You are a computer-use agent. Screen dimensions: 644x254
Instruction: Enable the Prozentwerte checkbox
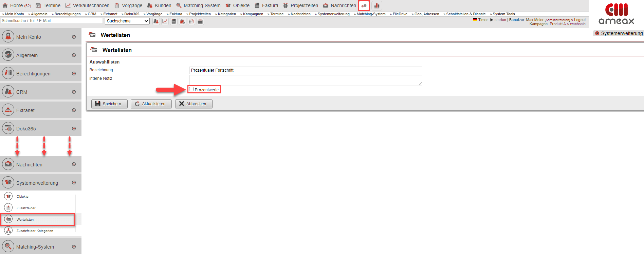point(191,89)
